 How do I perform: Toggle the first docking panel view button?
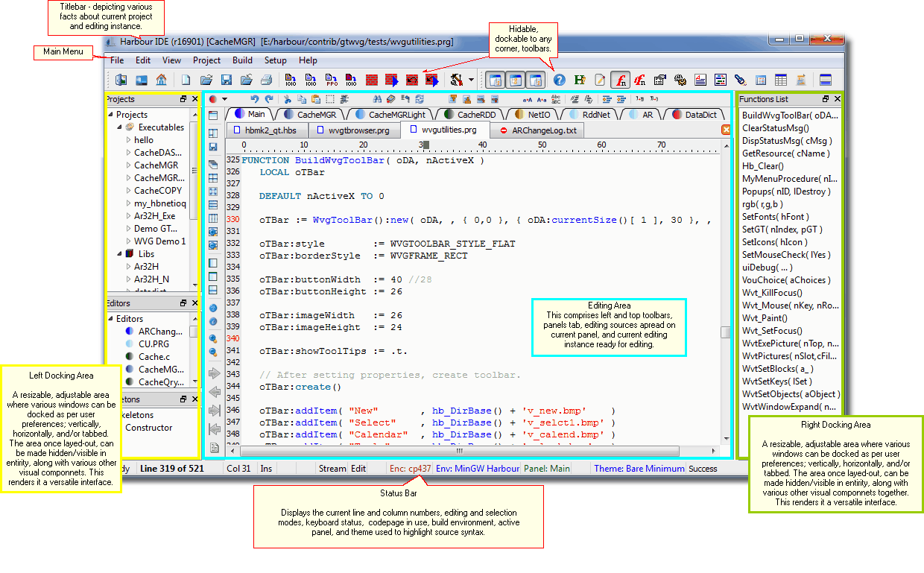coord(495,80)
